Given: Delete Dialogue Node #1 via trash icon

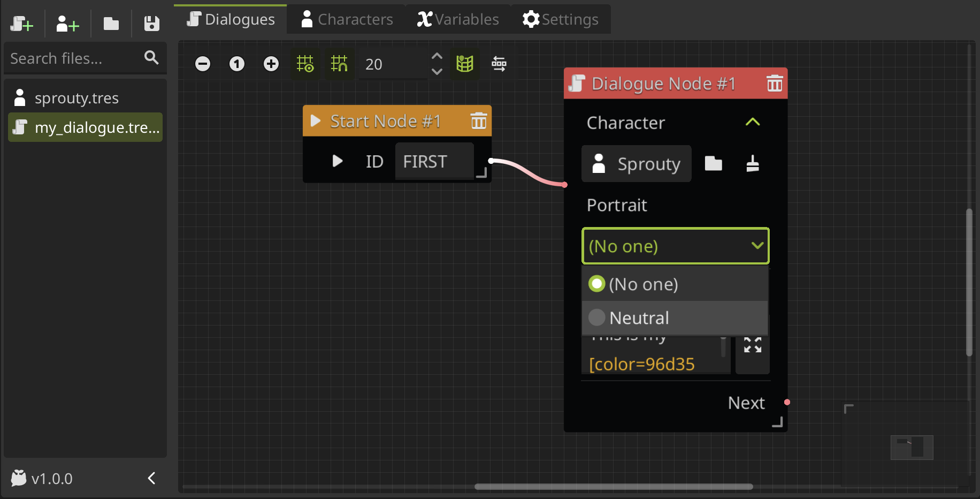Looking at the screenshot, I should pyautogui.click(x=774, y=83).
